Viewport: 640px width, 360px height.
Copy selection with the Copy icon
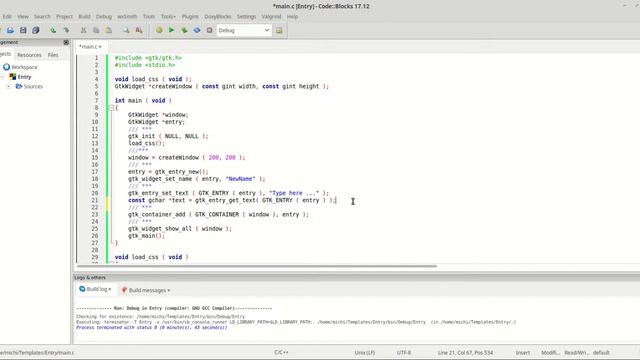96,30
